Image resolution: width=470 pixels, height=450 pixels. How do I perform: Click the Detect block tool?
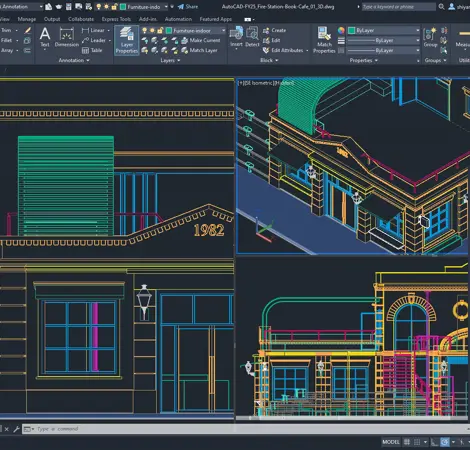click(x=252, y=37)
